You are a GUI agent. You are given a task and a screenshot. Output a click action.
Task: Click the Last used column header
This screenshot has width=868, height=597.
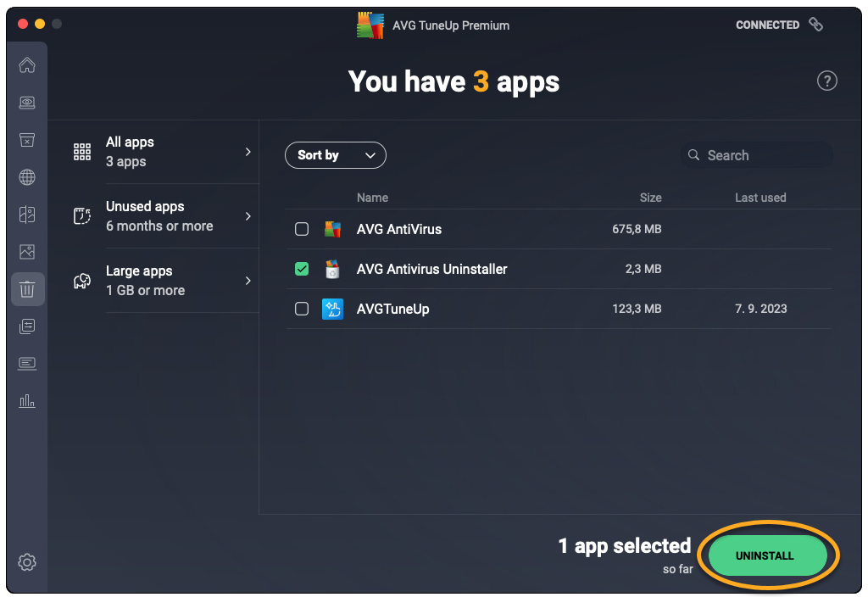click(x=760, y=198)
